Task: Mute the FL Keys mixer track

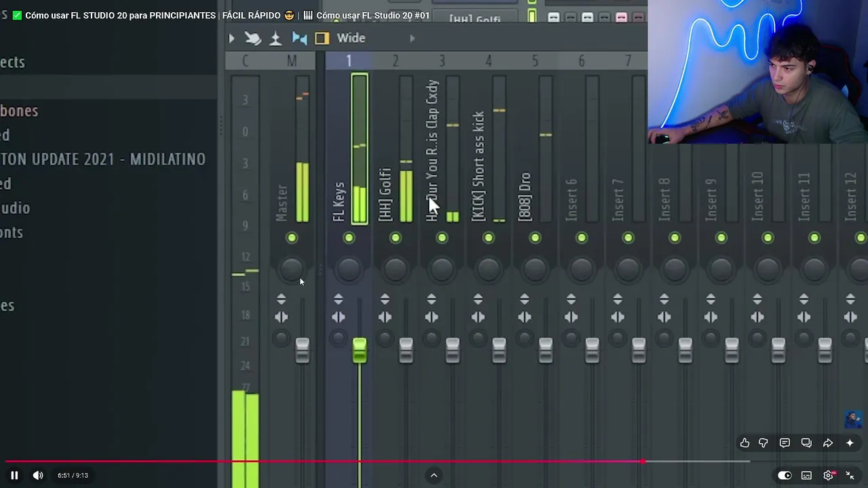Action: tap(349, 238)
